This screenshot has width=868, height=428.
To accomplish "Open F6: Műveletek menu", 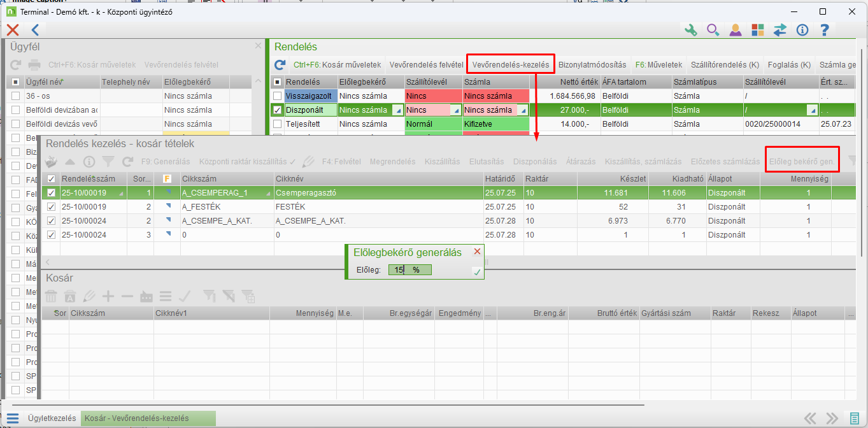I will [658, 65].
